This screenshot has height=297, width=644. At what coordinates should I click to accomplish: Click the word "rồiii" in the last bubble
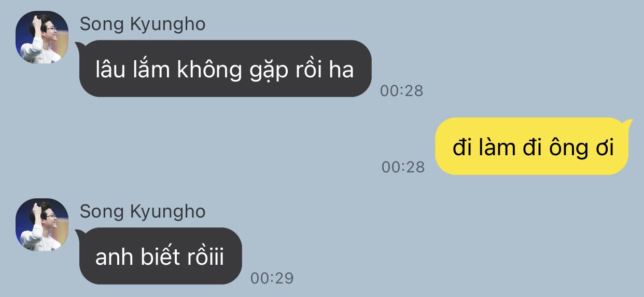204,256
